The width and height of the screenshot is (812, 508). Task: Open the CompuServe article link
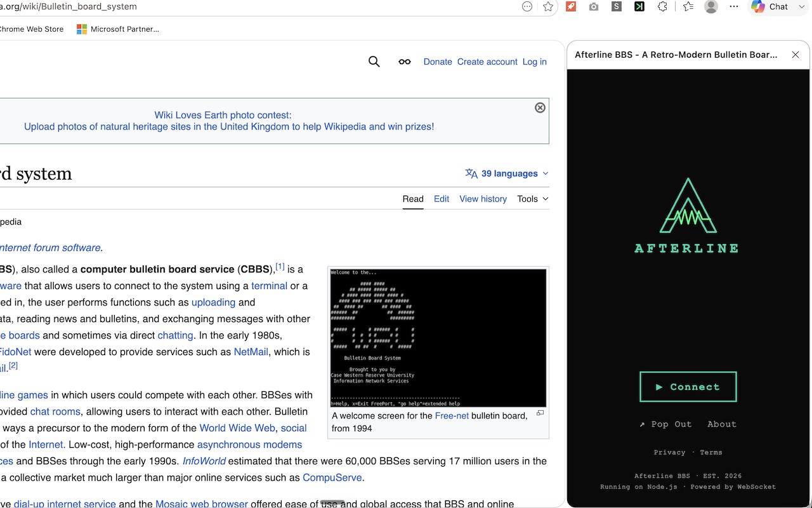(x=332, y=478)
